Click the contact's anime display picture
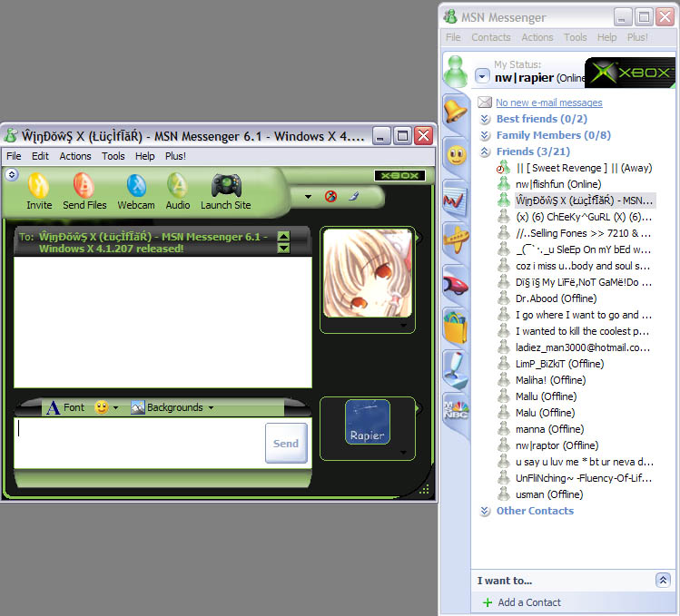 [368, 273]
